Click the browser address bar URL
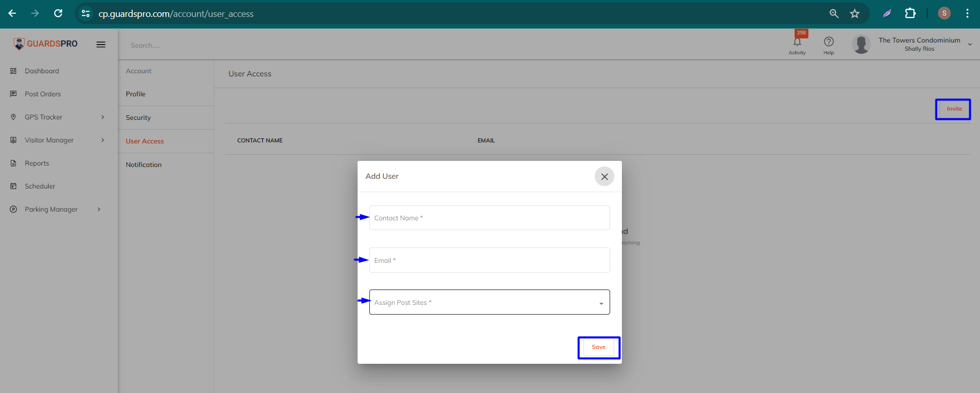This screenshot has width=980, height=393. (176, 14)
